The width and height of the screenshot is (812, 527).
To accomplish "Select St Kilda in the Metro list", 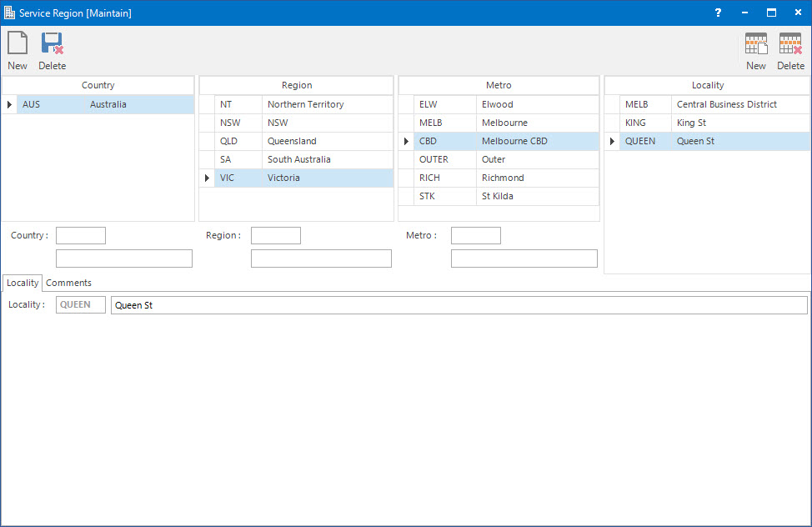I will click(x=497, y=196).
